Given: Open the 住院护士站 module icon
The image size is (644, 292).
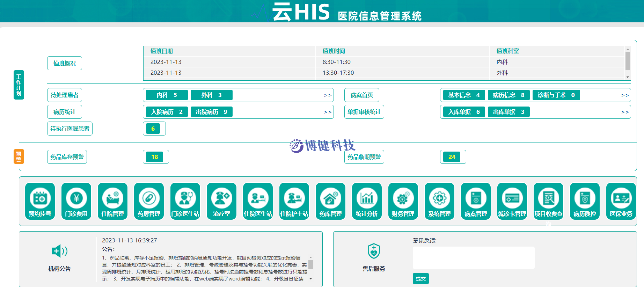Looking at the screenshot, I should tap(294, 201).
